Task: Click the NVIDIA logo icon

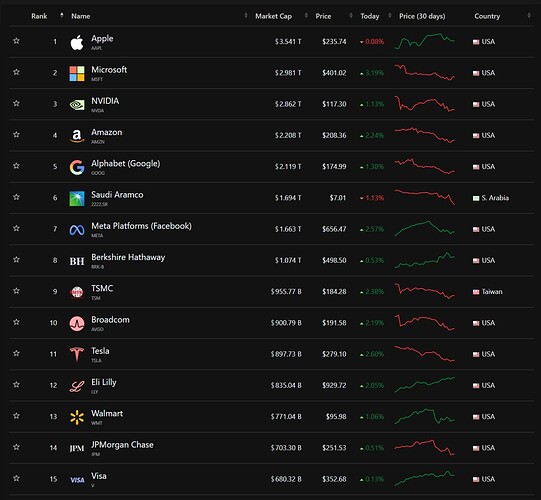Action: pyautogui.click(x=77, y=105)
